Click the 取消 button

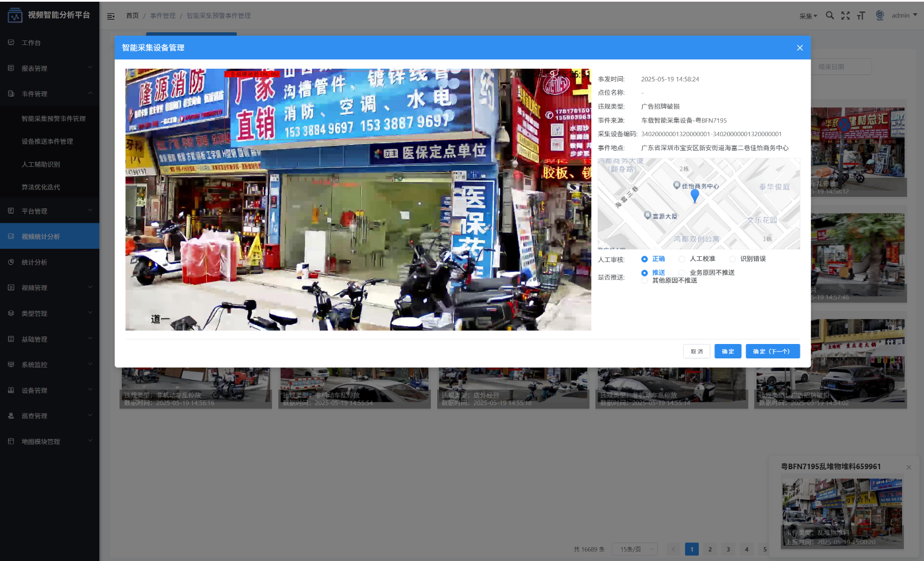click(x=696, y=351)
